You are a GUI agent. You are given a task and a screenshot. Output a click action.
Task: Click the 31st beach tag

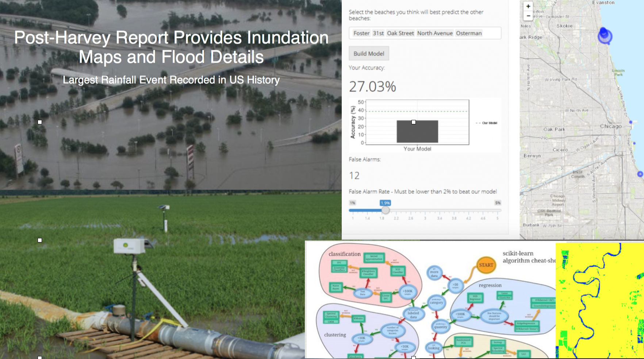378,33
